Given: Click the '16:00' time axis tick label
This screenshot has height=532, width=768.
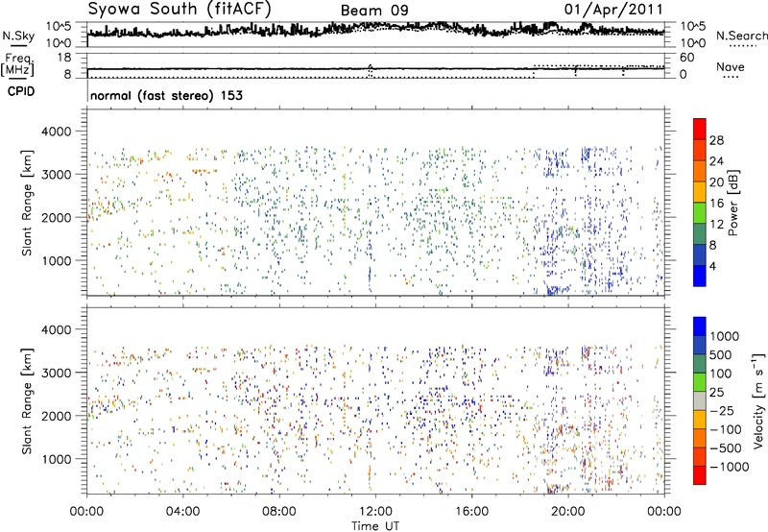Looking at the screenshot, I should [471, 512].
